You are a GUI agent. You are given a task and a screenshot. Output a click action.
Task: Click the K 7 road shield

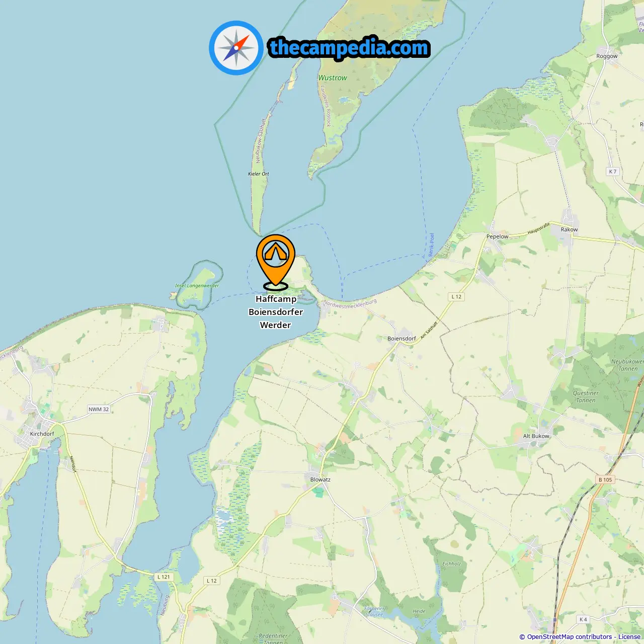[612, 172]
